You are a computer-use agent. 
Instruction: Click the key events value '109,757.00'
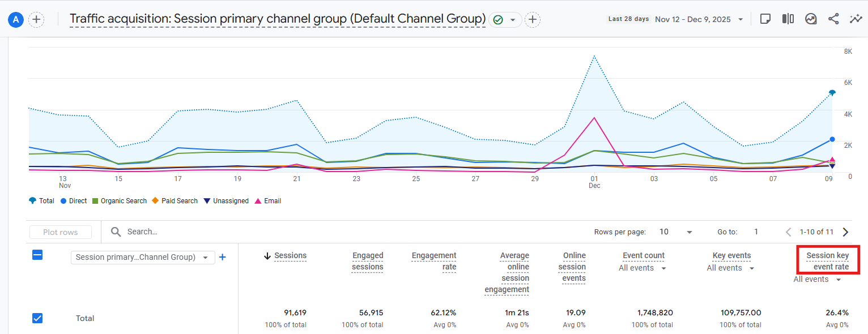tap(740, 312)
